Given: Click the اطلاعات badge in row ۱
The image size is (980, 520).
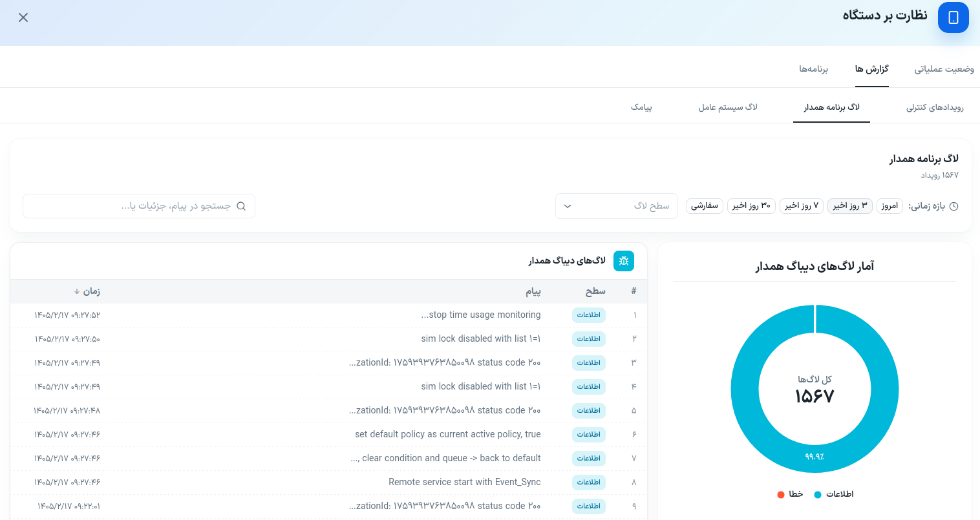Looking at the screenshot, I should click(589, 315).
